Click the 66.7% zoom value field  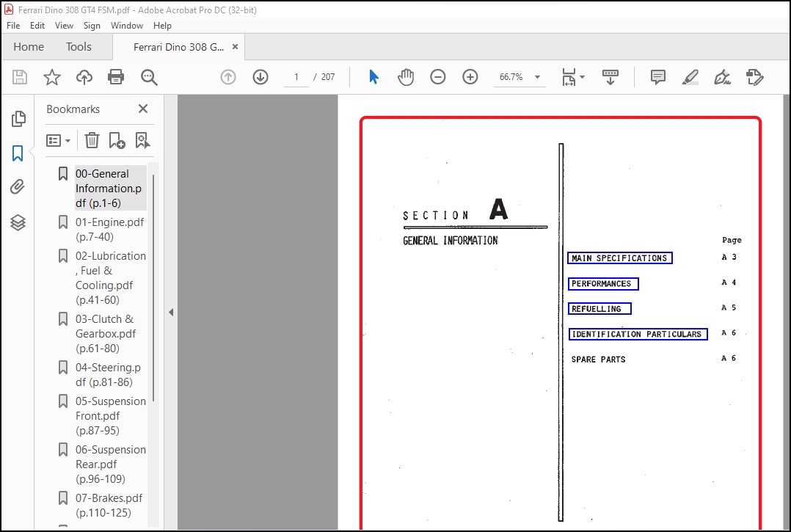511,77
